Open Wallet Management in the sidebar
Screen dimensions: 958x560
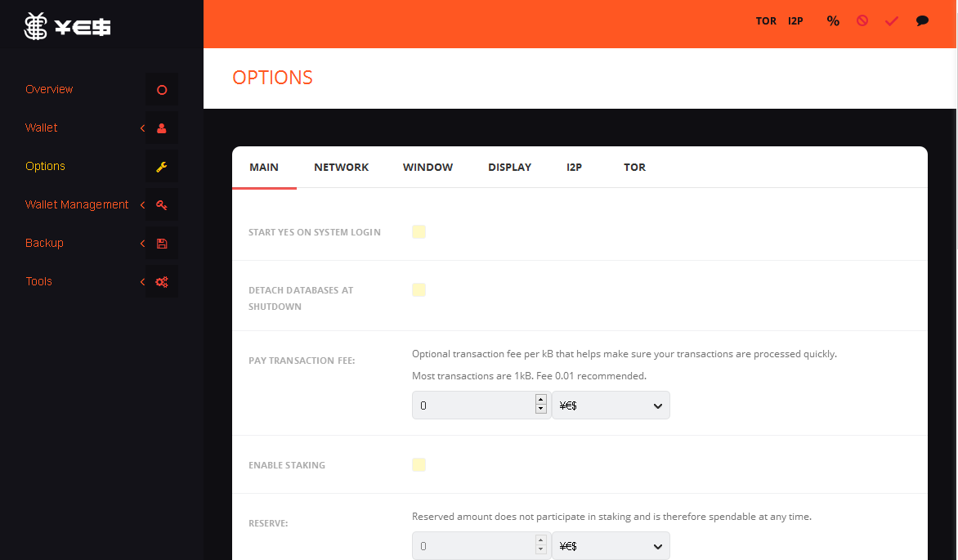(x=77, y=205)
